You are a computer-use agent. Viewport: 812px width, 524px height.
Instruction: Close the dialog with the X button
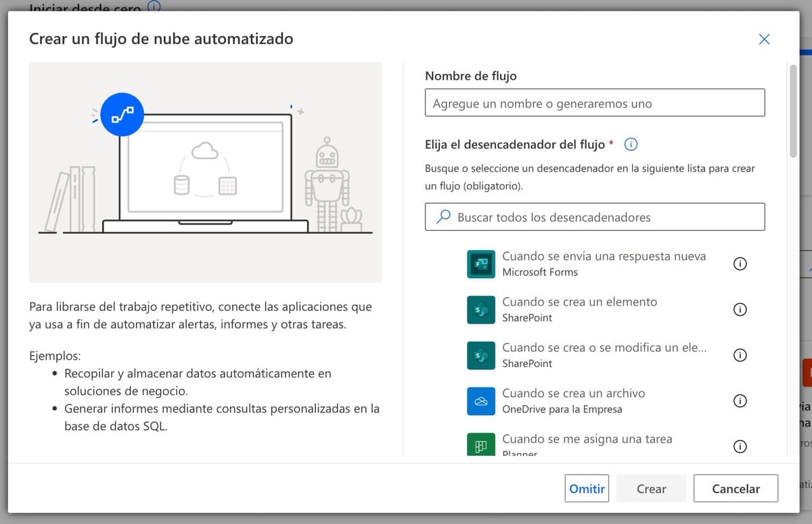tap(764, 39)
